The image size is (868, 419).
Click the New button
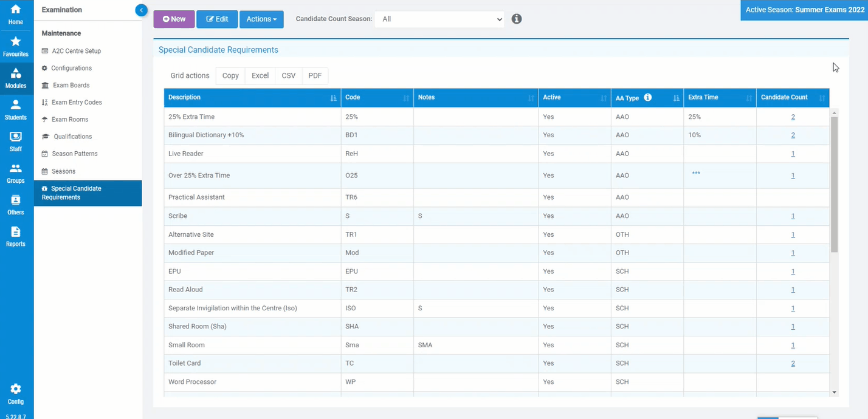click(174, 19)
